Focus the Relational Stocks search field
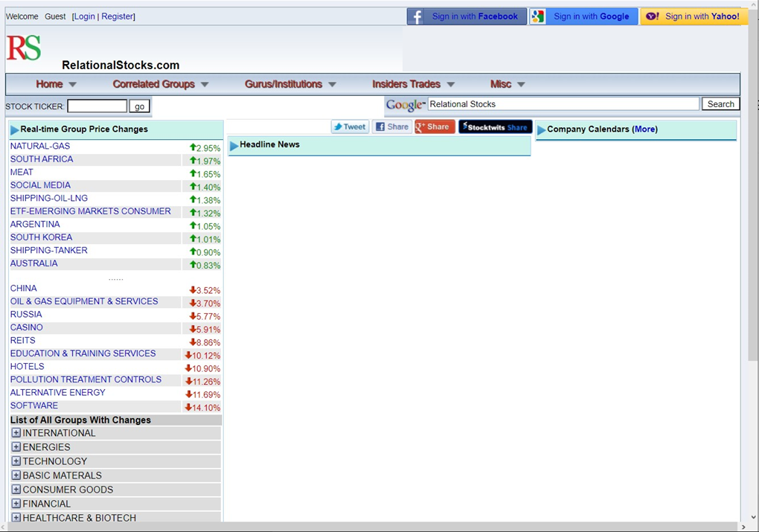759x532 pixels. [x=563, y=104]
